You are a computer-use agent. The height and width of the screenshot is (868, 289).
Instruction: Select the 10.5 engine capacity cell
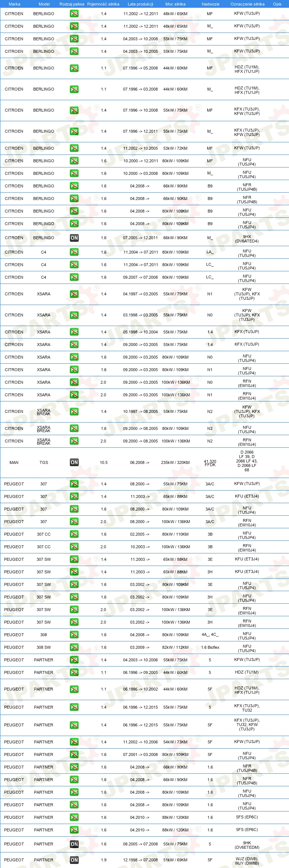pyautogui.click(x=103, y=462)
